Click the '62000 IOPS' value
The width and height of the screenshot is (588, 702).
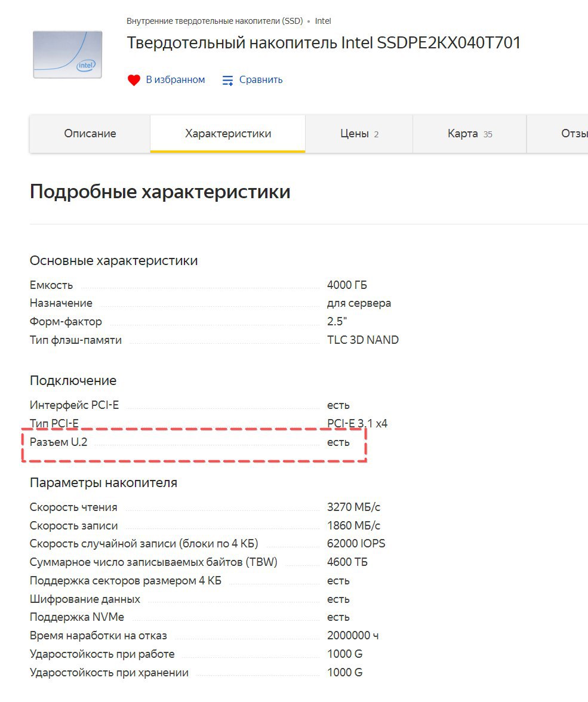click(x=356, y=543)
